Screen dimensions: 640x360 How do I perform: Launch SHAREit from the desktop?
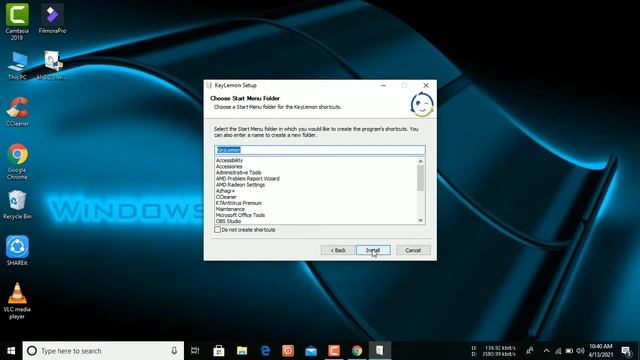(x=17, y=251)
